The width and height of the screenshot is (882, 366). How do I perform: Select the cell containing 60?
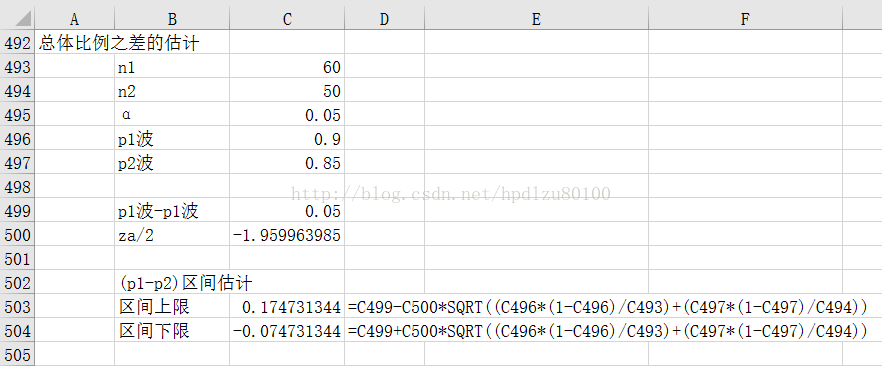pos(287,67)
